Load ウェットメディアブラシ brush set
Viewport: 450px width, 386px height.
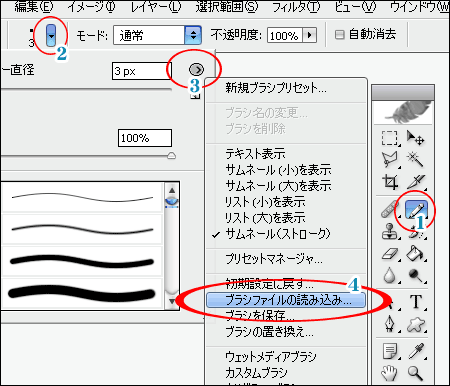click(286, 357)
